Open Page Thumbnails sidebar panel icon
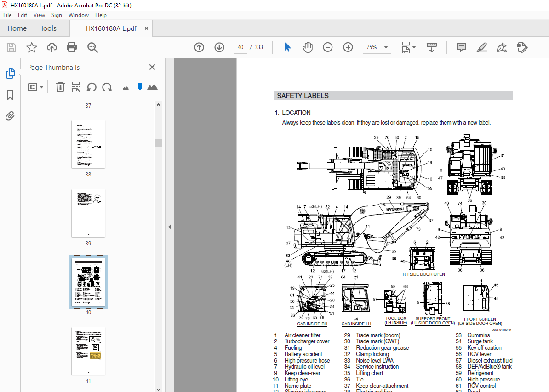Viewport: 549px width, 392px height. [x=11, y=74]
